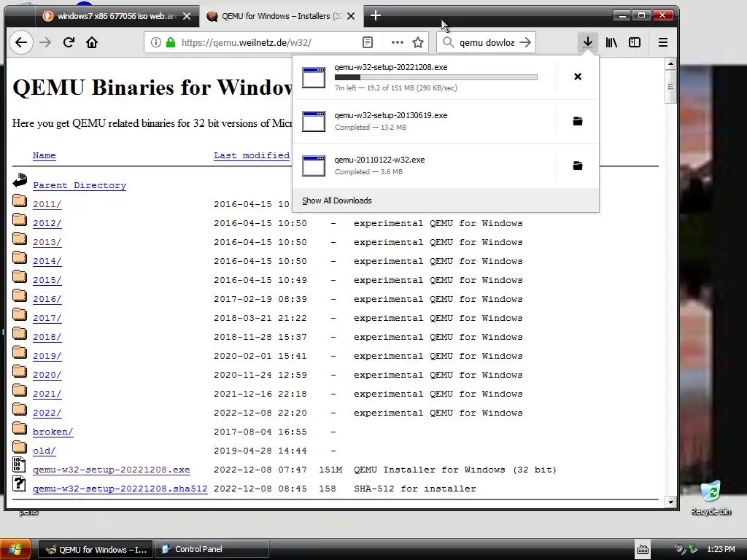Close the QEMU for Windows tab
Screen dimensions: 747x560
(x=351, y=16)
